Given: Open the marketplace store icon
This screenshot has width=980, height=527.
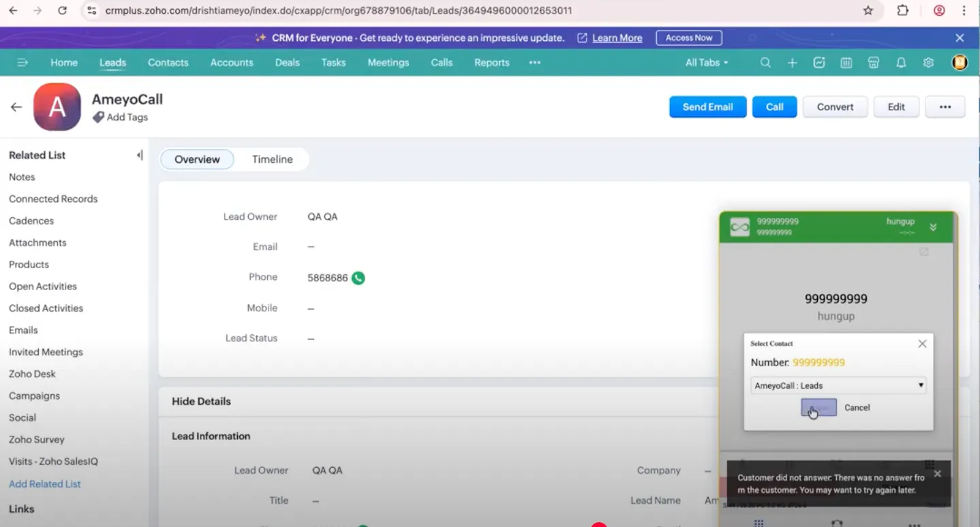Looking at the screenshot, I should pyautogui.click(x=874, y=63).
